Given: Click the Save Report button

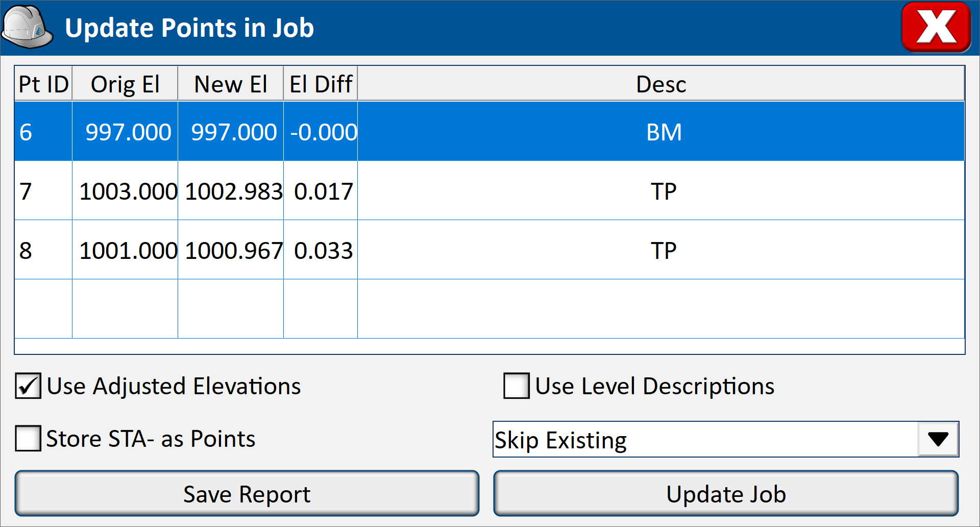Looking at the screenshot, I should 247,493.
